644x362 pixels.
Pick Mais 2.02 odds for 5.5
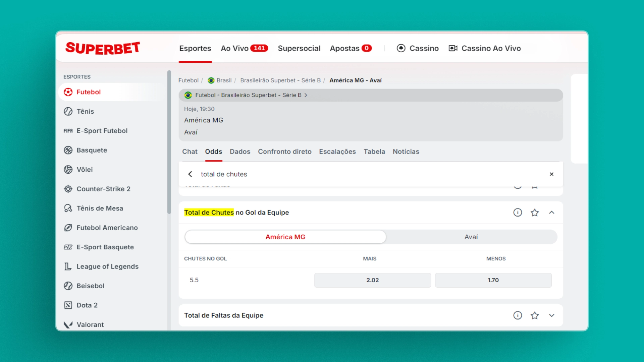[372, 280]
